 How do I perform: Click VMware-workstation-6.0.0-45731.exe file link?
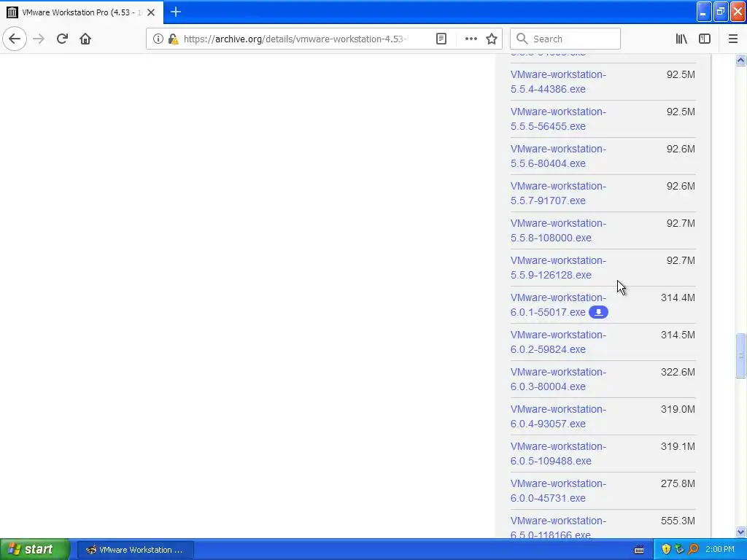click(x=558, y=491)
